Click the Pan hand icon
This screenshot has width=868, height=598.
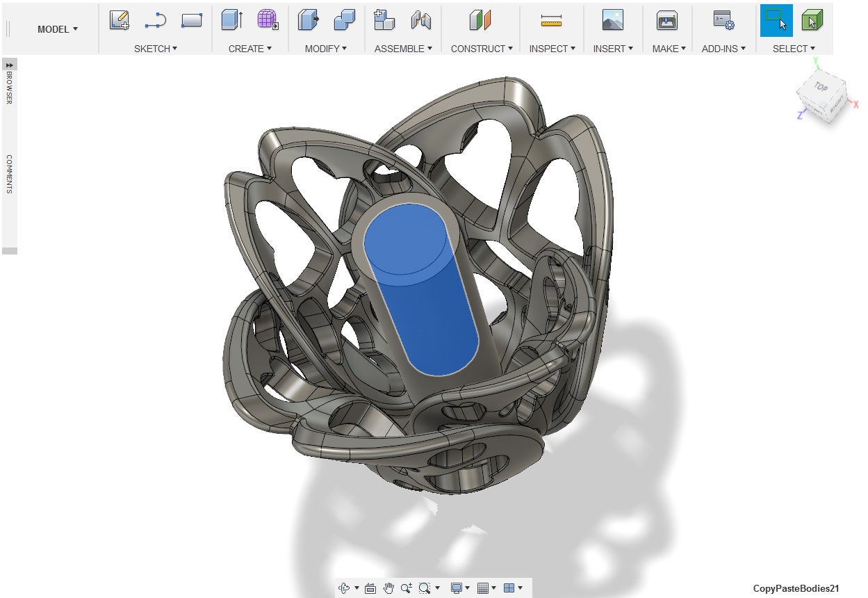coord(388,588)
